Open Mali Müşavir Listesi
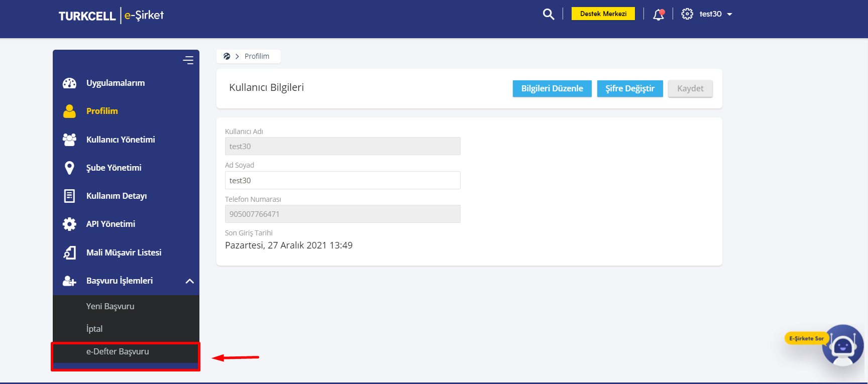This screenshot has height=384, width=868. pos(124,252)
